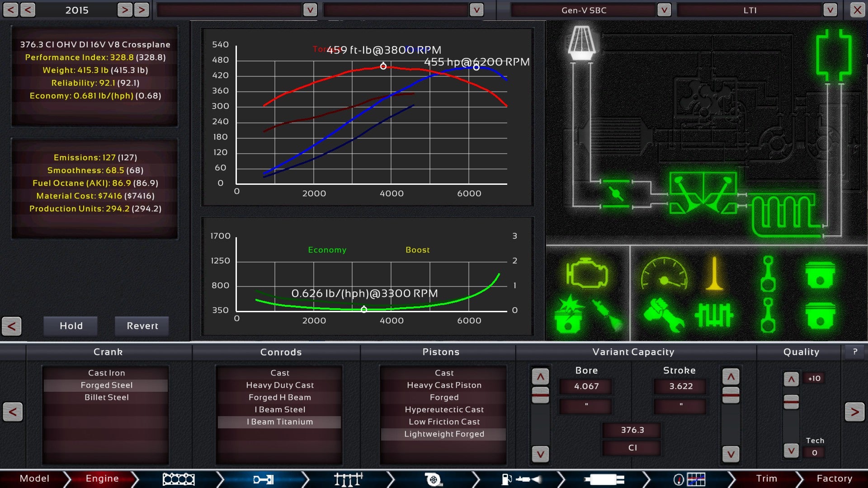The image size is (868, 488).
Task: Go to previous year arrow
Action: click(28, 10)
